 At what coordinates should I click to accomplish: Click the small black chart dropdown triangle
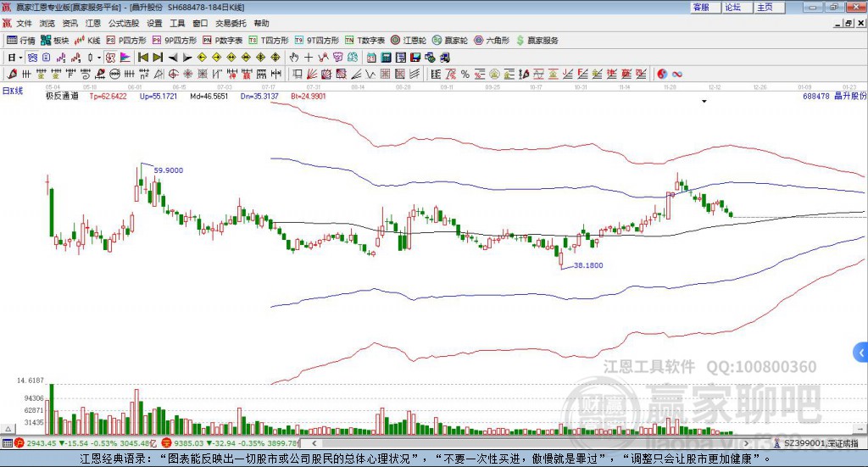704,102
